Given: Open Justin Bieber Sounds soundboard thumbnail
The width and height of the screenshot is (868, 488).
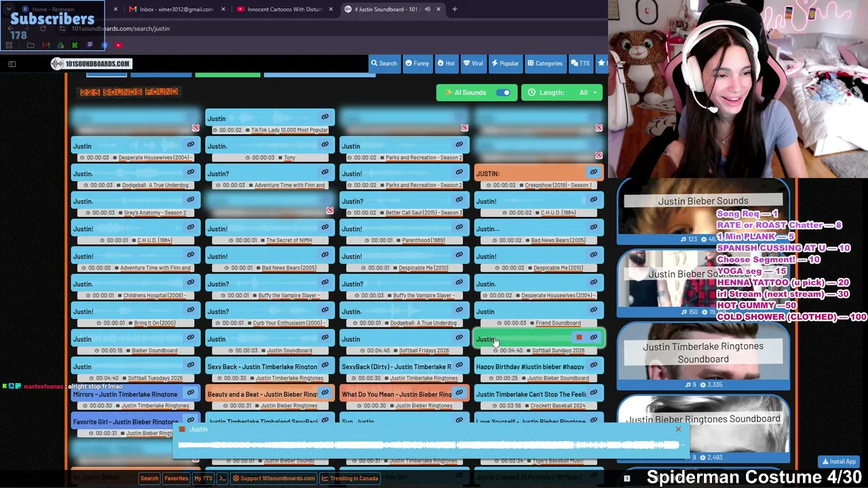Looking at the screenshot, I should 703,213.
